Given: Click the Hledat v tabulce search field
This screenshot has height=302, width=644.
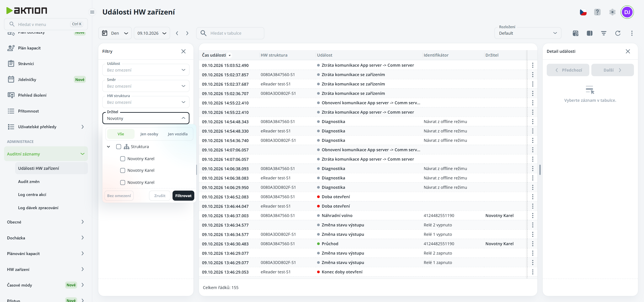Looking at the screenshot, I should tap(230, 33).
